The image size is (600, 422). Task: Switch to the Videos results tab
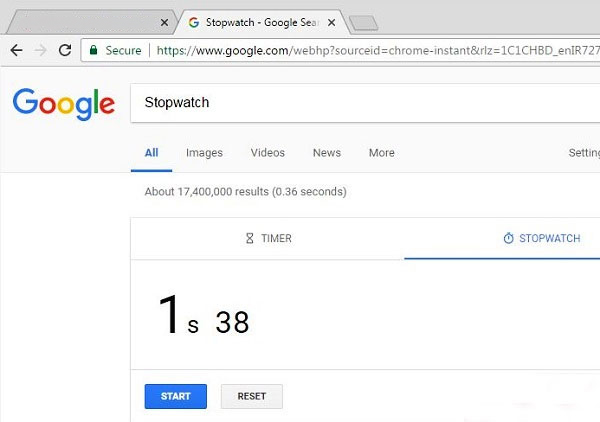pos(268,153)
